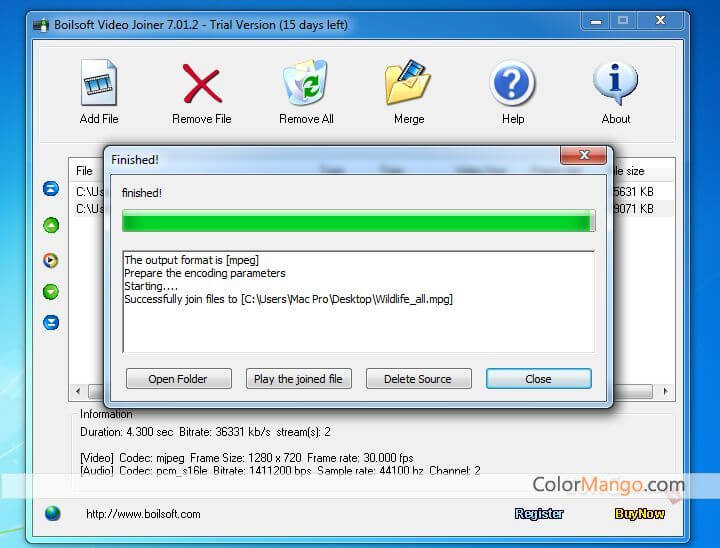Move selected file down with green arrow

(x=51, y=292)
